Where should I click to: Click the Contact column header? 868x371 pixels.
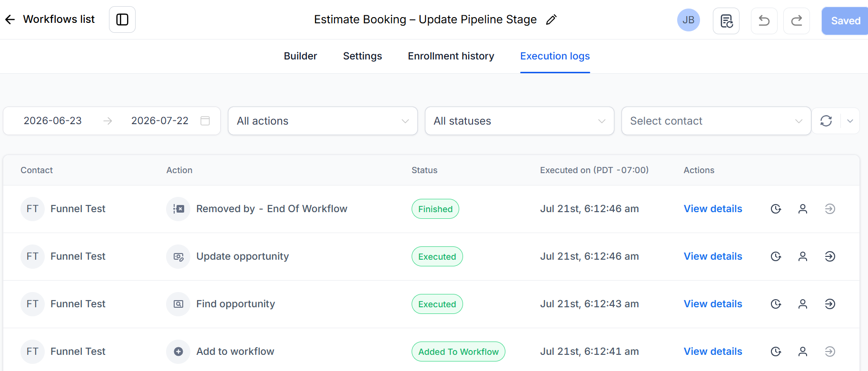point(37,170)
